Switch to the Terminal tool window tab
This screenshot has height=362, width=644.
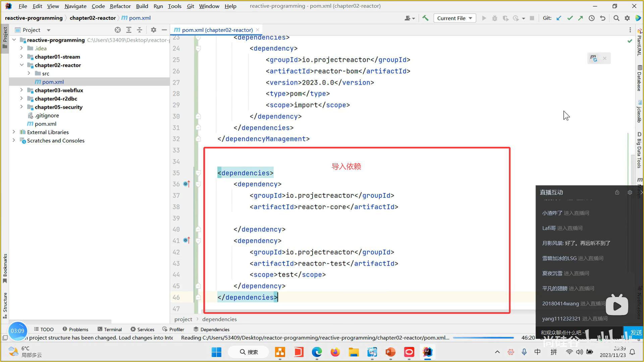pyautogui.click(x=110, y=329)
